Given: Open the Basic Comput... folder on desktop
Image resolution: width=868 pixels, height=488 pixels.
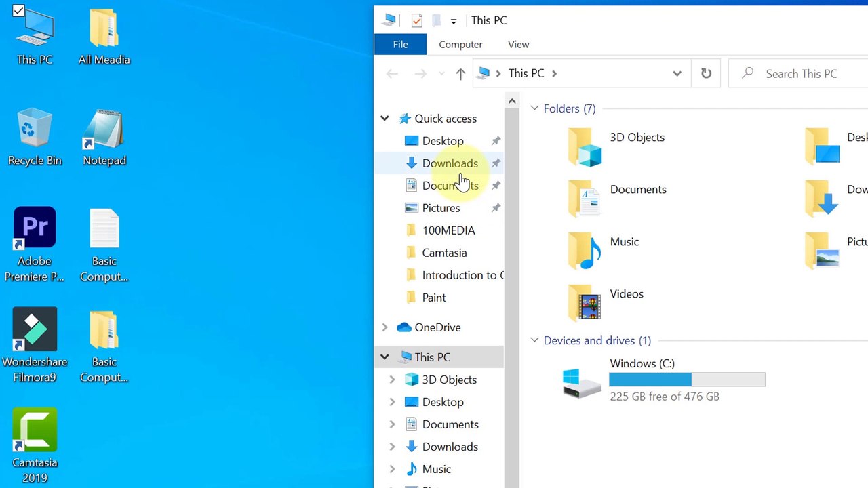Looking at the screenshot, I should click(x=104, y=345).
